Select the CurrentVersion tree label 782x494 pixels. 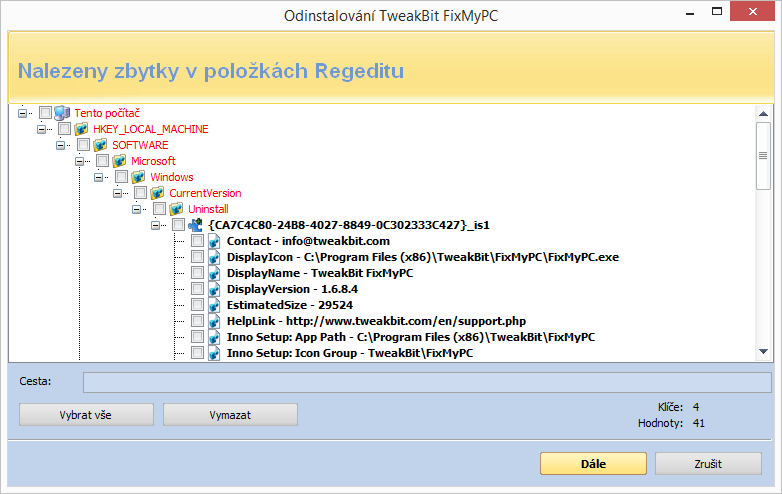(205, 193)
